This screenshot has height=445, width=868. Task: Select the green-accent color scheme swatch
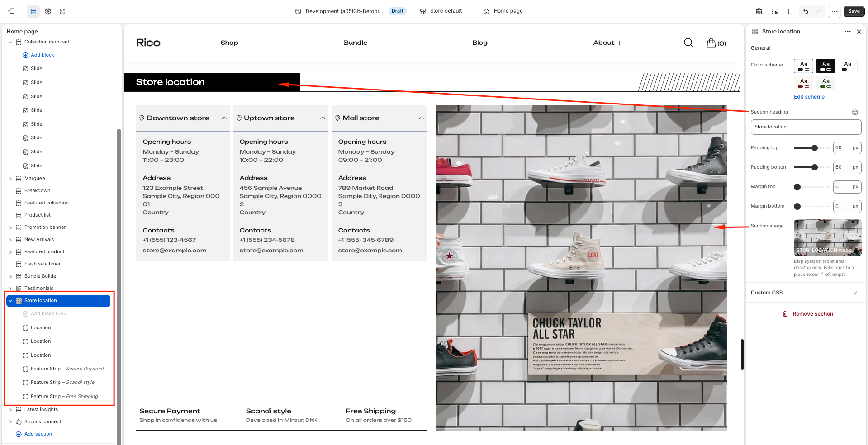pos(825,83)
